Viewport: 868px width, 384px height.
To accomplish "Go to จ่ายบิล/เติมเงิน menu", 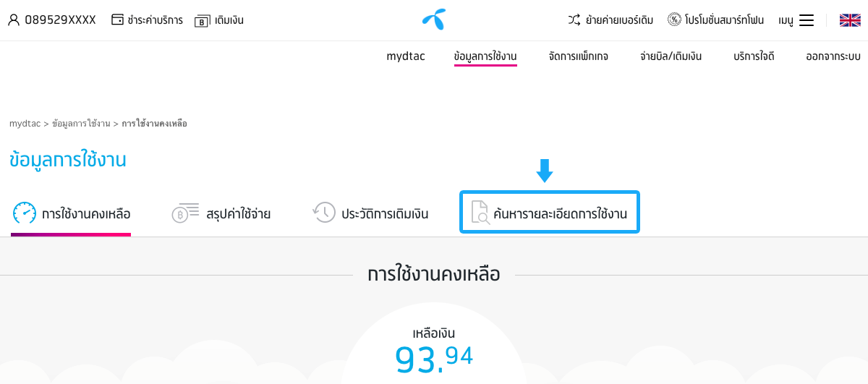I will (671, 56).
